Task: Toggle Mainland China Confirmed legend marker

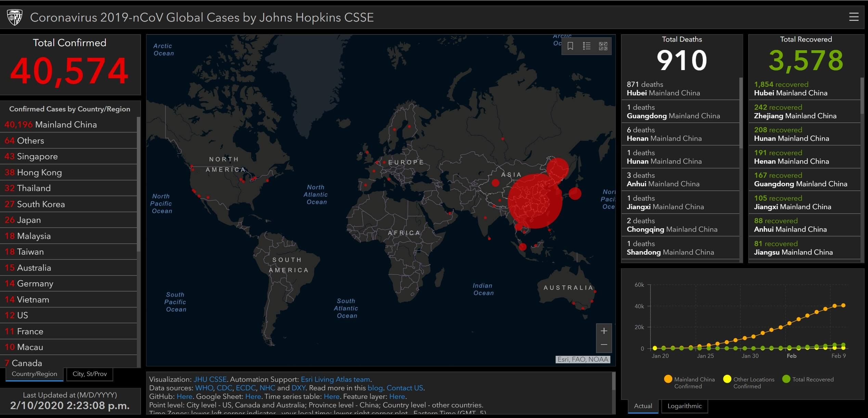Action: click(x=668, y=379)
